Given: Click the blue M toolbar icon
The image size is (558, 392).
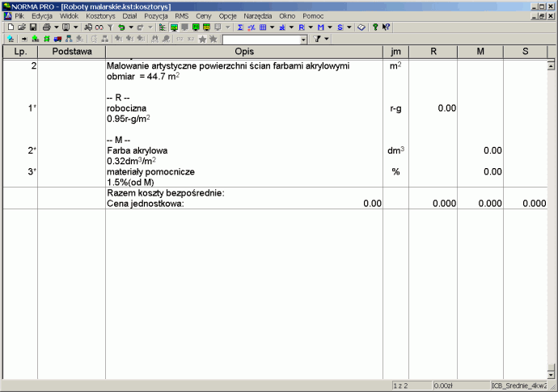Looking at the screenshot, I should (x=320, y=27).
